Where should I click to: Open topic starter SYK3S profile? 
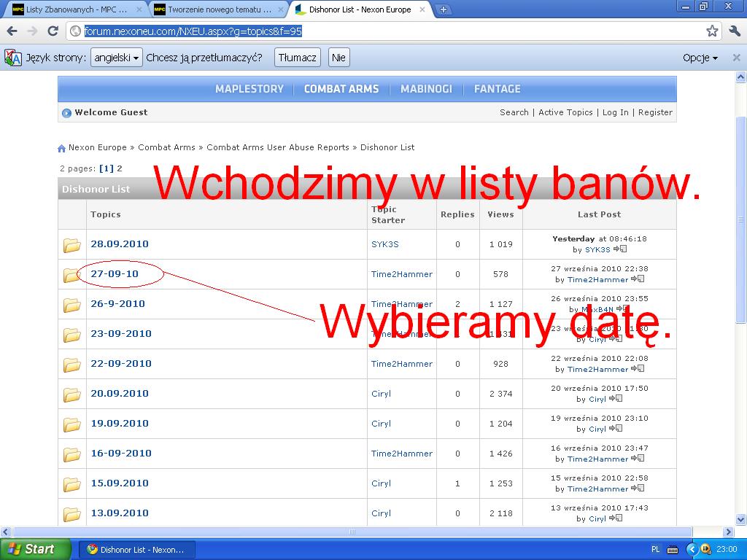pos(385,244)
